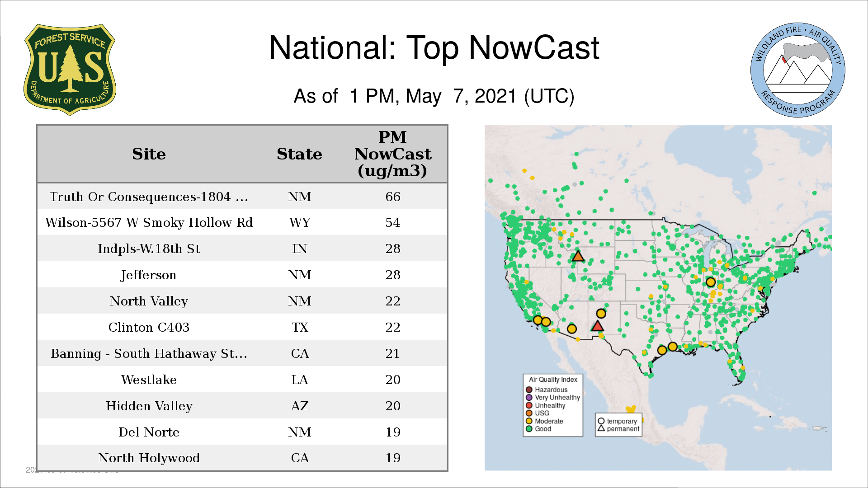868x488 pixels.
Task: Click the Wildland Fire Air Quality Response Program logo
Action: tap(797, 70)
